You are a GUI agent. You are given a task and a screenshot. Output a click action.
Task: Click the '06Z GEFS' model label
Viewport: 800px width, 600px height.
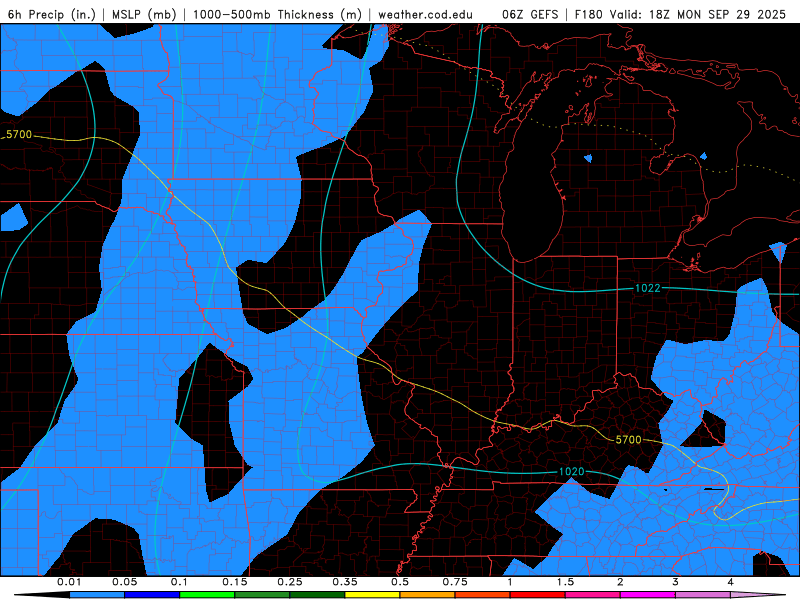tap(530, 14)
